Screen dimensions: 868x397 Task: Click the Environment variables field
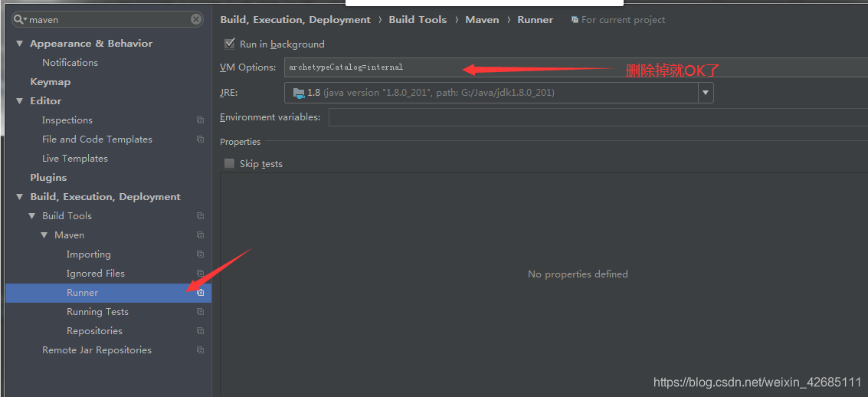pos(598,117)
